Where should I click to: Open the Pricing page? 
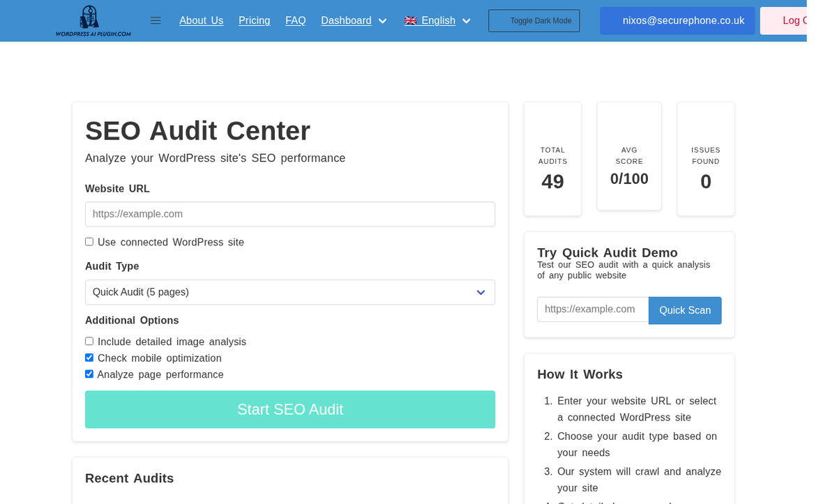[x=254, y=20]
